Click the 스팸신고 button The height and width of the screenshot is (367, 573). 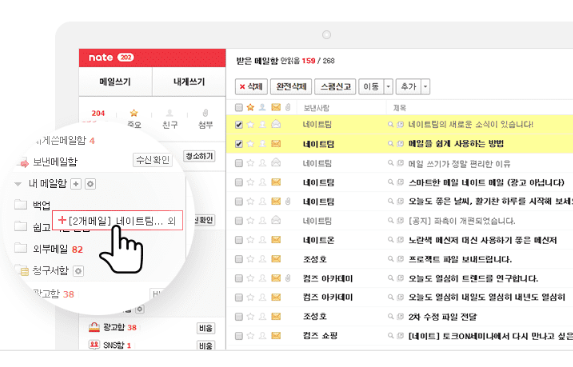coord(335,87)
